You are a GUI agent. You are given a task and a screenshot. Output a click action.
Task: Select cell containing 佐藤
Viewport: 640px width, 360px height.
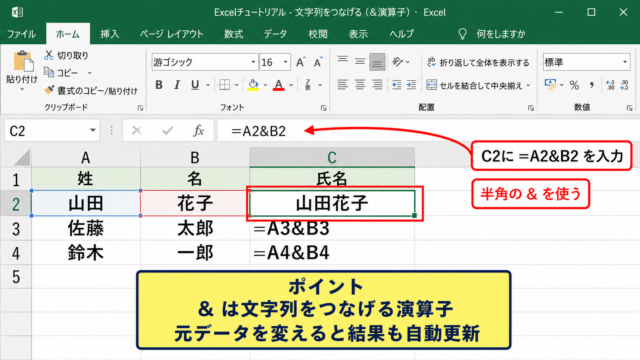click(x=86, y=228)
